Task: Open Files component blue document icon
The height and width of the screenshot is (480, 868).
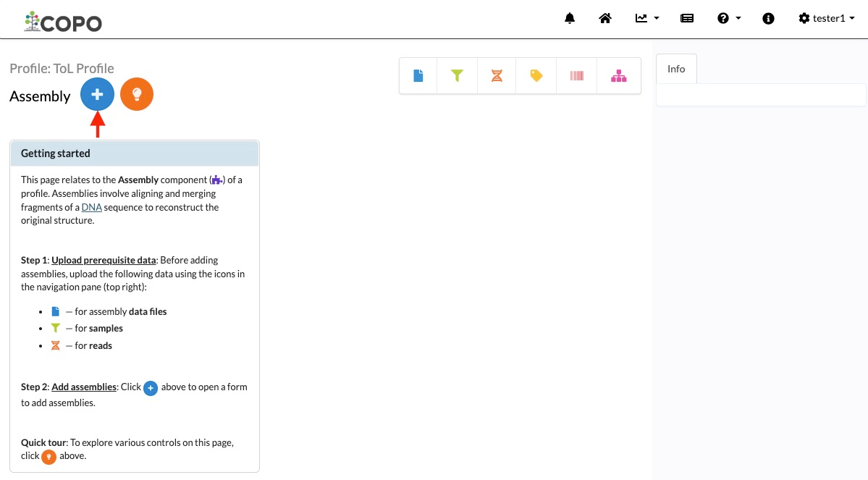Action: click(x=418, y=76)
